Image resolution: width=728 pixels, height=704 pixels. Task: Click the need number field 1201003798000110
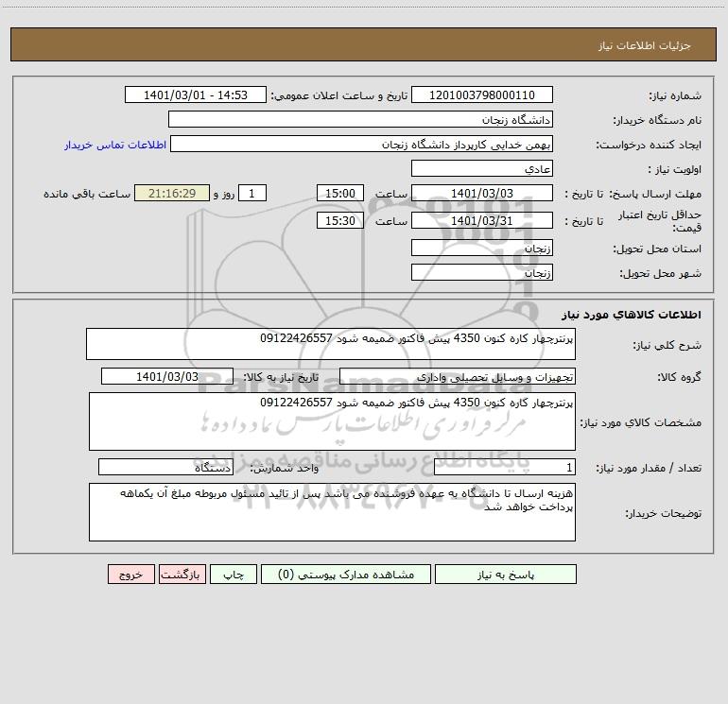(x=482, y=94)
